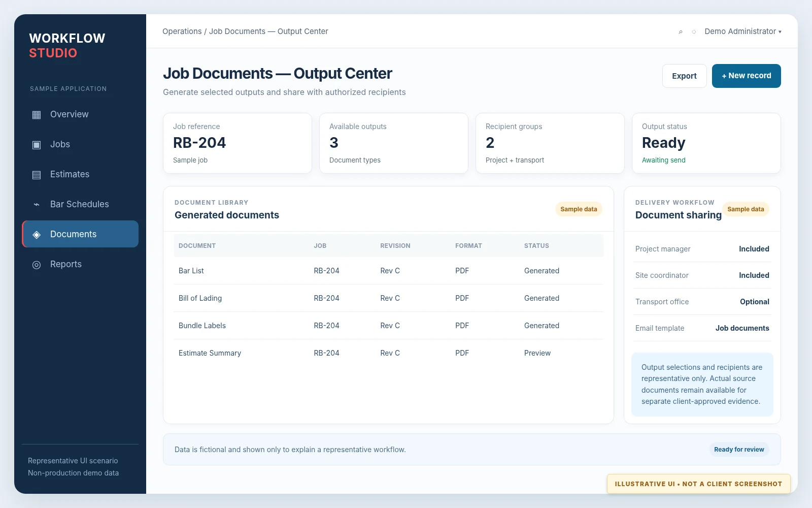
Task: Click the Overview grid icon in sidebar
Action: coord(37,115)
